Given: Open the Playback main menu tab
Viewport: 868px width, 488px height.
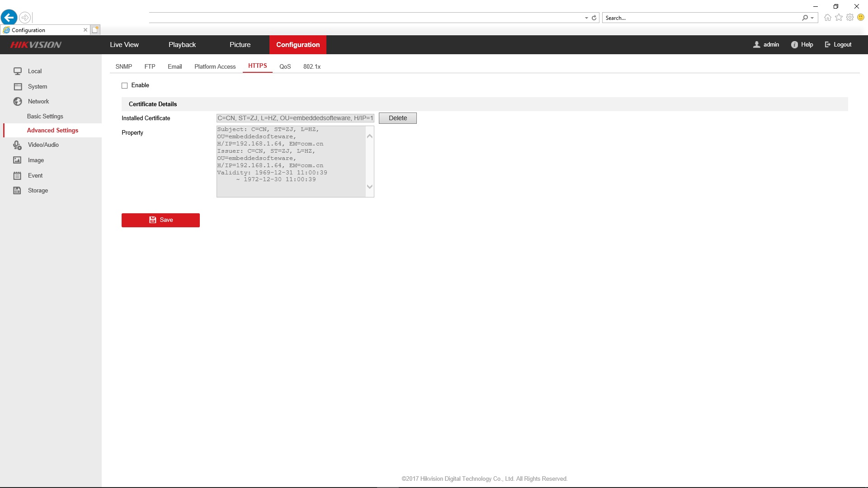Looking at the screenshot, I should tap(182, 45).
